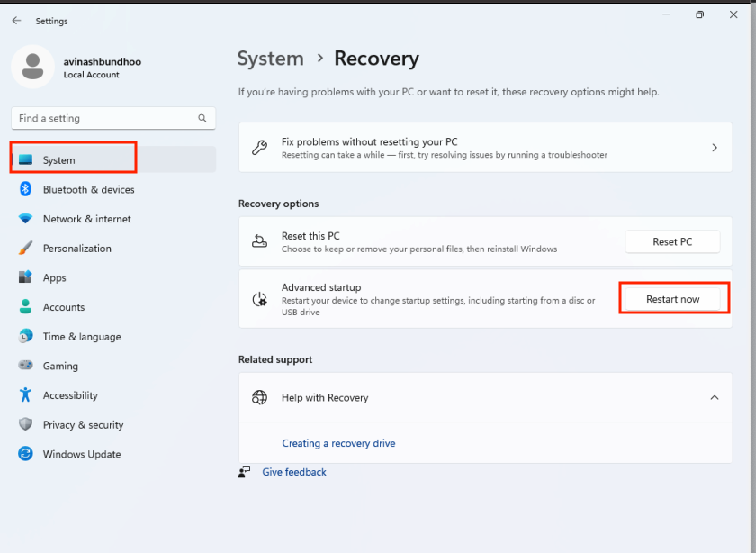Click the Find a setting search box
This screenshot has height=553, width=756.
pyautogui.click(x=112, y=118)
